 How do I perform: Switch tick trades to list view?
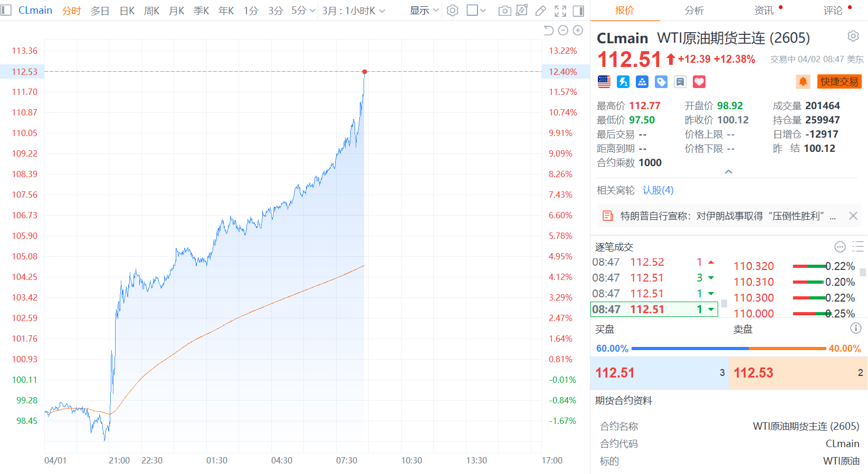(858, 246)
